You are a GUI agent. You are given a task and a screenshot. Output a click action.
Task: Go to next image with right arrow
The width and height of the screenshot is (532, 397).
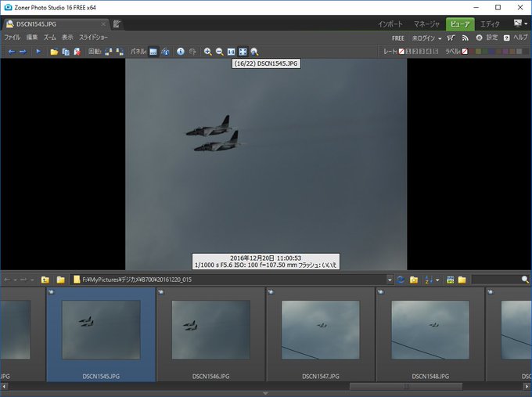point(23,52)
